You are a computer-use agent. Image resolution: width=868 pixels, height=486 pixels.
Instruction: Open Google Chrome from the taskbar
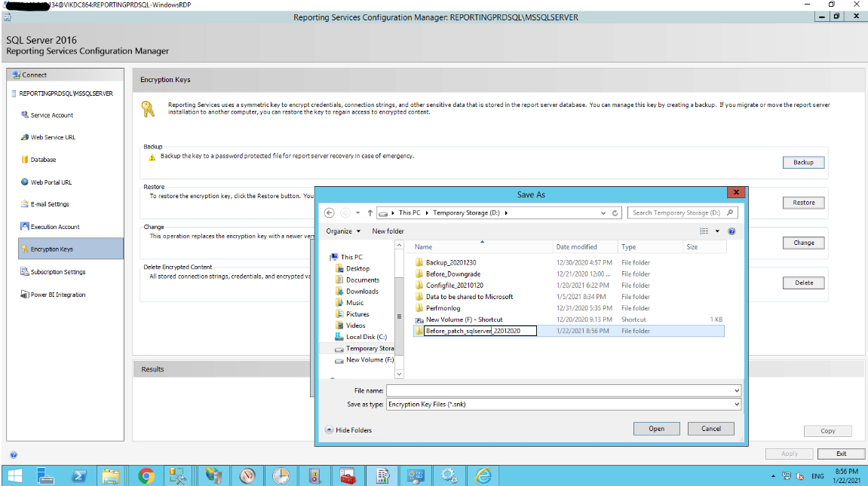click(x=146, y=476)
